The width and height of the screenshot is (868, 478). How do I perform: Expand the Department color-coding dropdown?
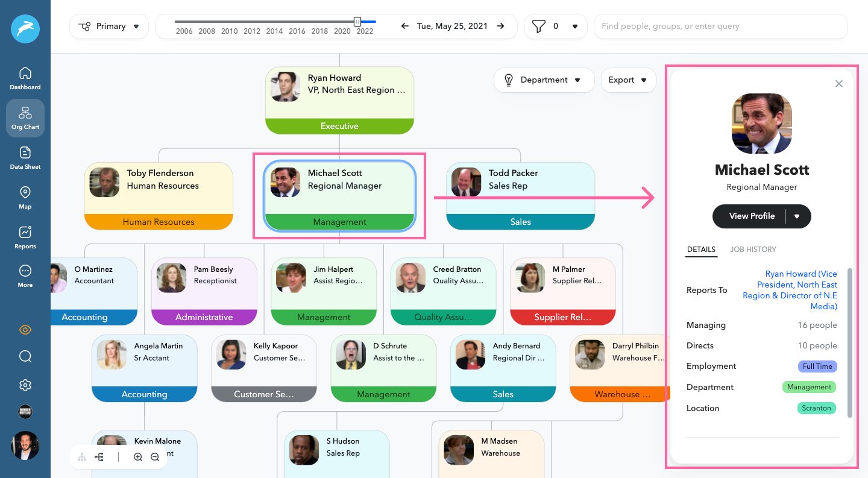point(544,80)
